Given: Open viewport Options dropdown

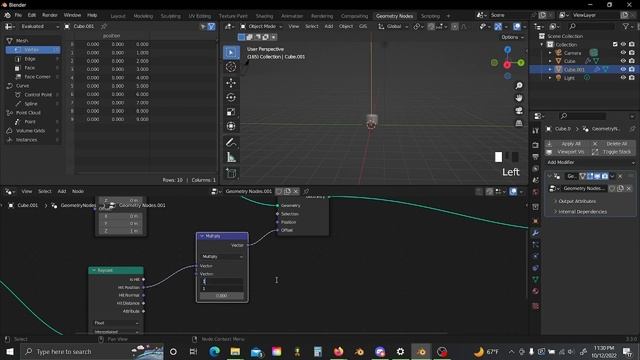Looking at the screenshot, I should point(512,37).
